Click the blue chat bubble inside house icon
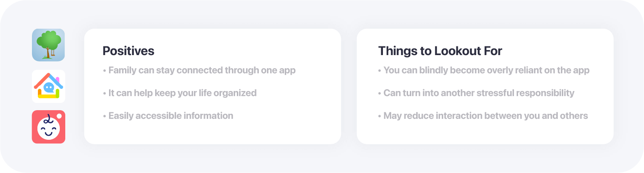 (49, 87)
